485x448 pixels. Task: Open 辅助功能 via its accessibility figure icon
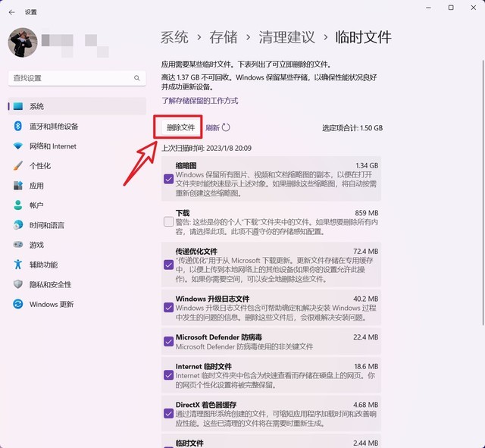(18, 265)
